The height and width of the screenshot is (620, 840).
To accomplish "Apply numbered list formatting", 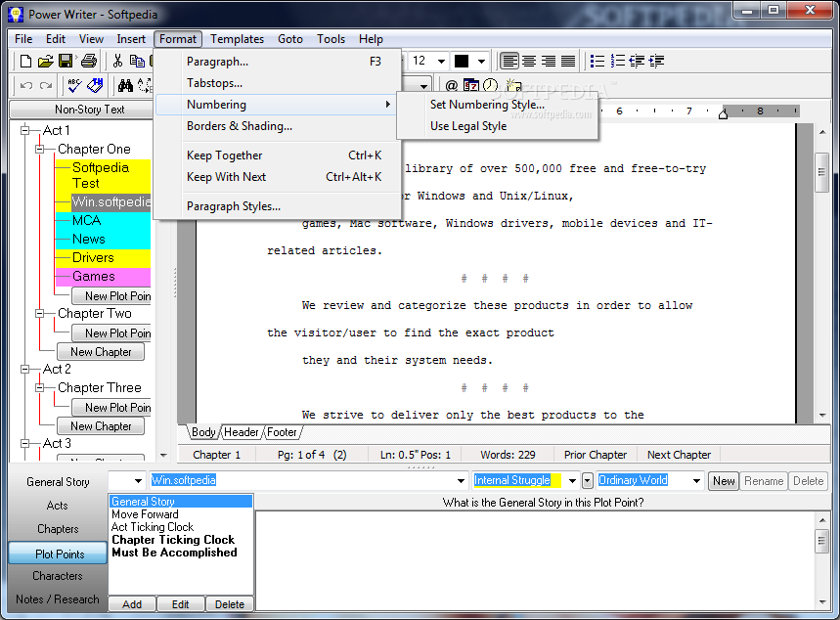I will pos(617,61).
